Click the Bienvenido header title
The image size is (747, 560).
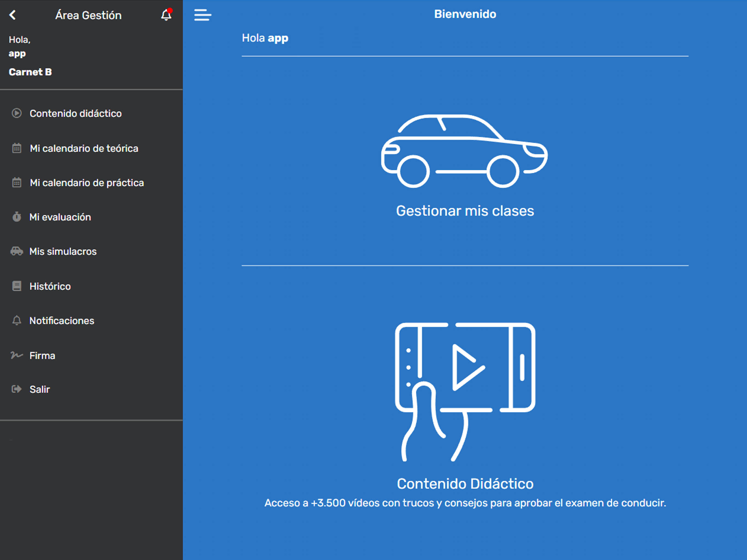click(x=465, y=14)
